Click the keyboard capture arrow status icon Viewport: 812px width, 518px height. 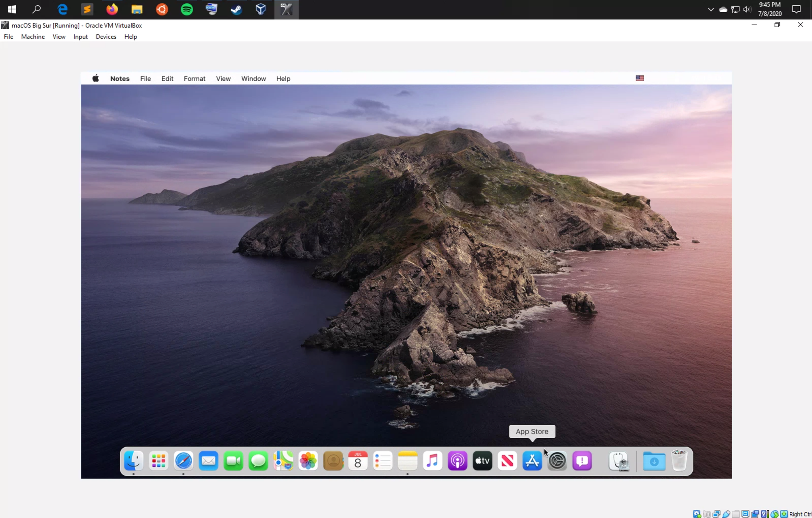tap(784, 514)
